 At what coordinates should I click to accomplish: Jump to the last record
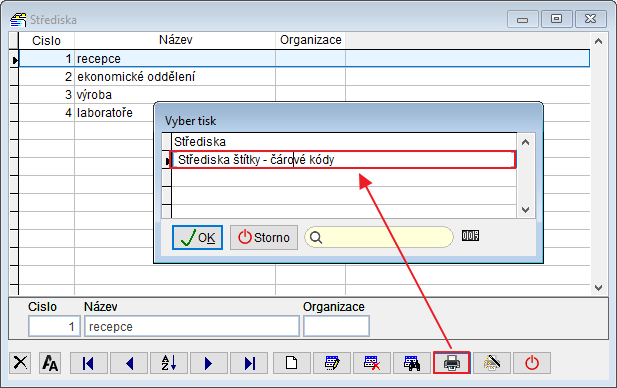point(249,362)
